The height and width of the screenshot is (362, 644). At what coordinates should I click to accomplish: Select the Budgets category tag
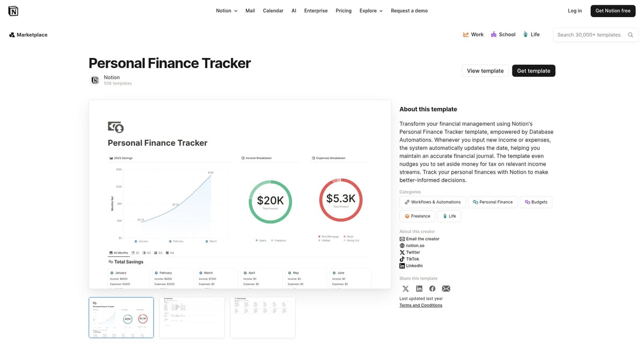[536, 202]
